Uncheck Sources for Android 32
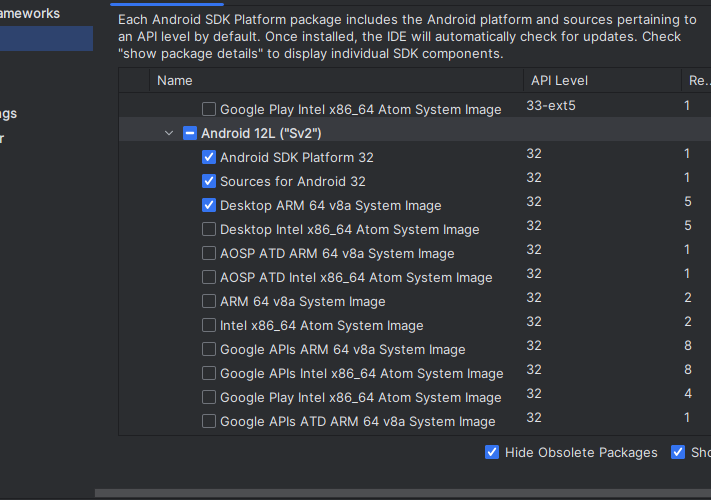711x500 pixels. [x=209, y=181]
